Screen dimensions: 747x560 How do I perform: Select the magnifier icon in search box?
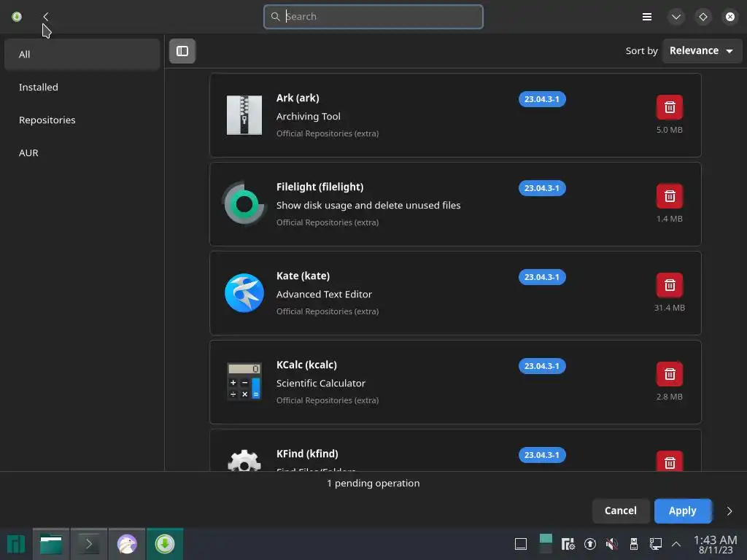coord(275,17)
